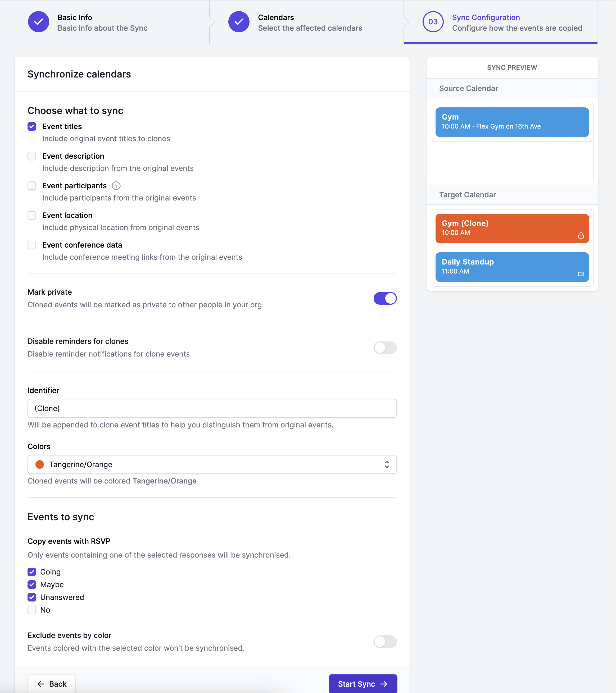Click the left arrow icon on Back
Screen dimensions: 616x693
[41, 684]
